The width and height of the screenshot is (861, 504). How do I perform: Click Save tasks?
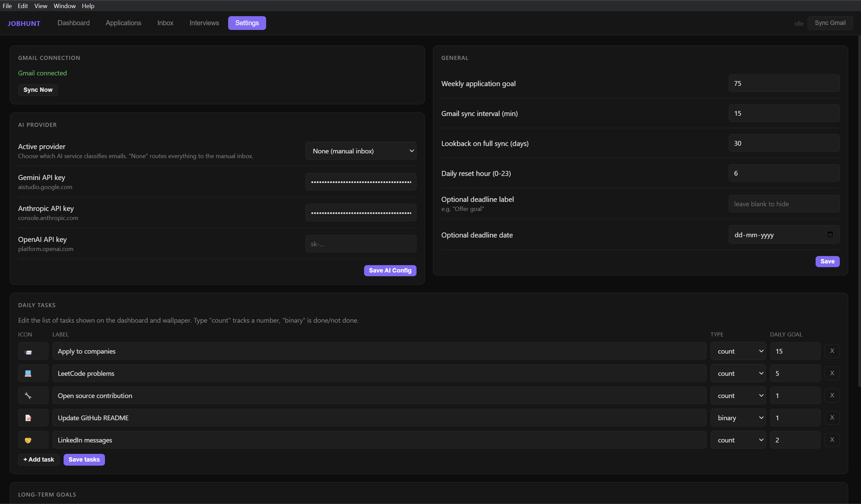(84, 460)
